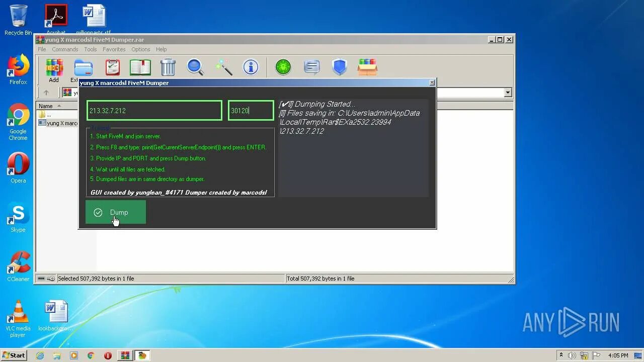Click the green VirusScan bug icon
This screenshot has width=644, height=362.
click(283, 67)
